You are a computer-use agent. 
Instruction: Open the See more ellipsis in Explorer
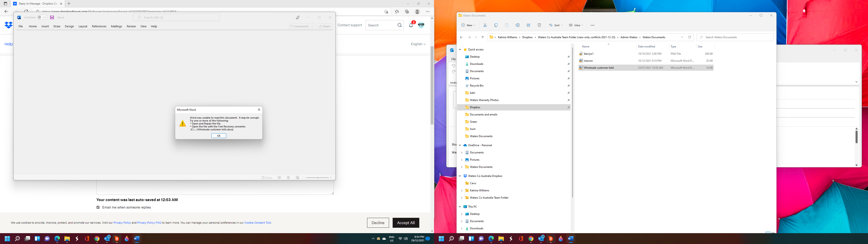[x=592, y=25]
